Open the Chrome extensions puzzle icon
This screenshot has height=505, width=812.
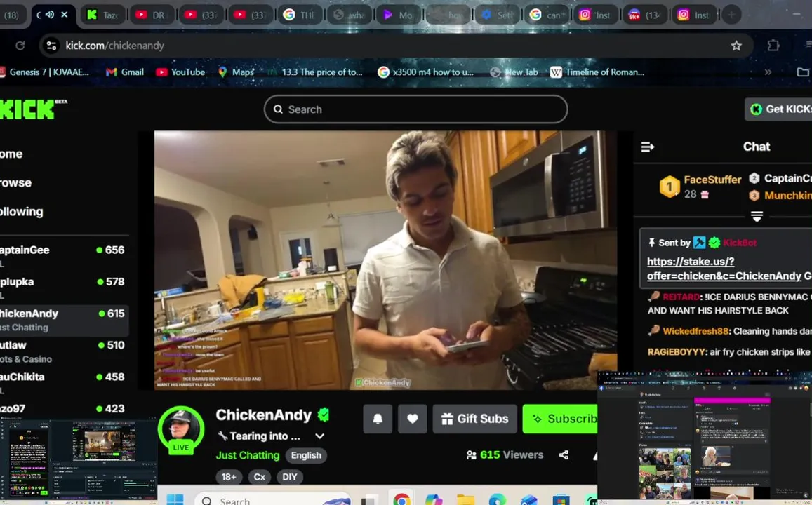point(773,46)
